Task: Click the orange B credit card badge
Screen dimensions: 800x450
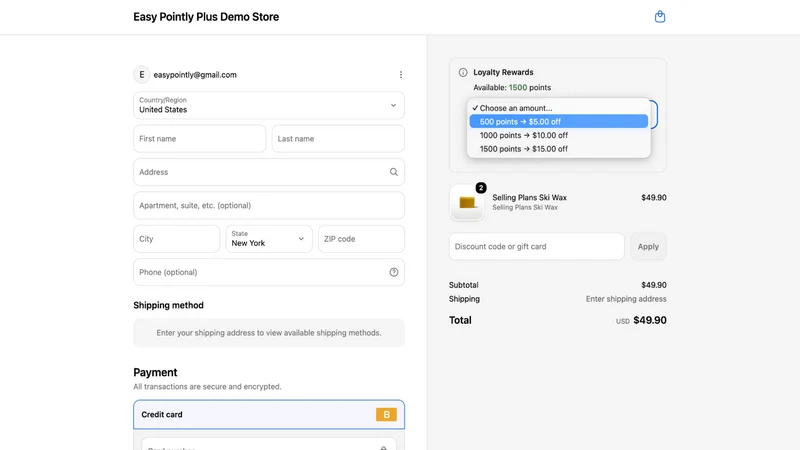Action: [386, 414]
